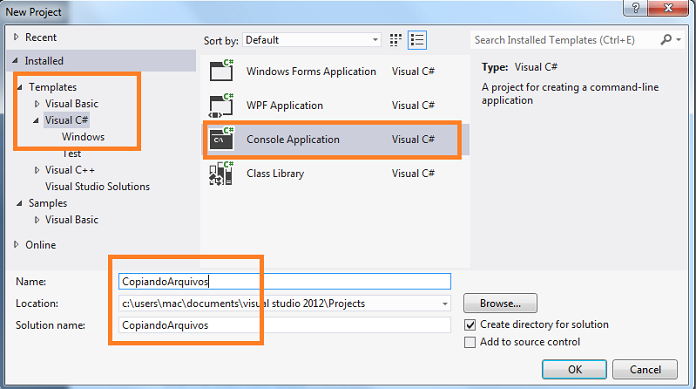The width and height of the screenshot is (696, 389).
Task: Expand the Recent section
Action: pos(16,37)
